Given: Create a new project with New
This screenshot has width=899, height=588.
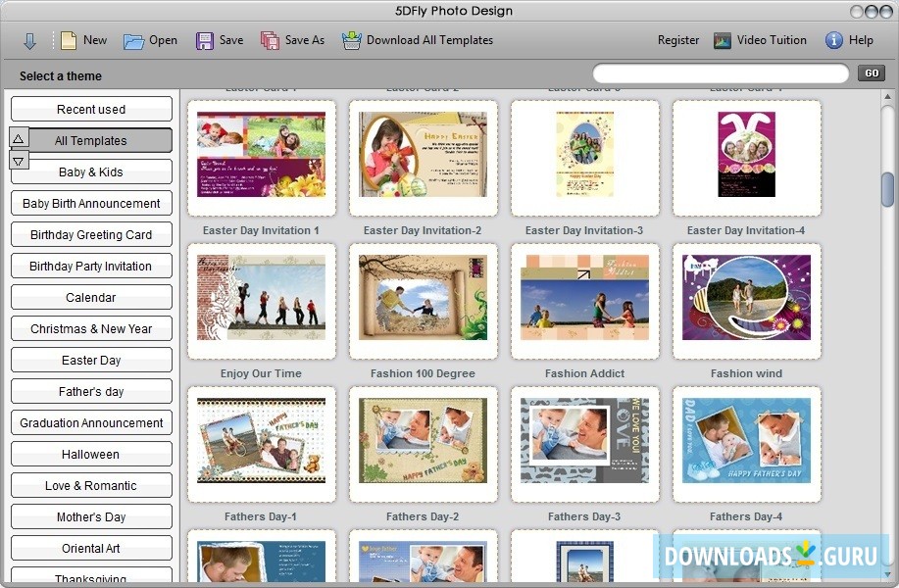Looking at the screenshot, I should coord(83,40).
